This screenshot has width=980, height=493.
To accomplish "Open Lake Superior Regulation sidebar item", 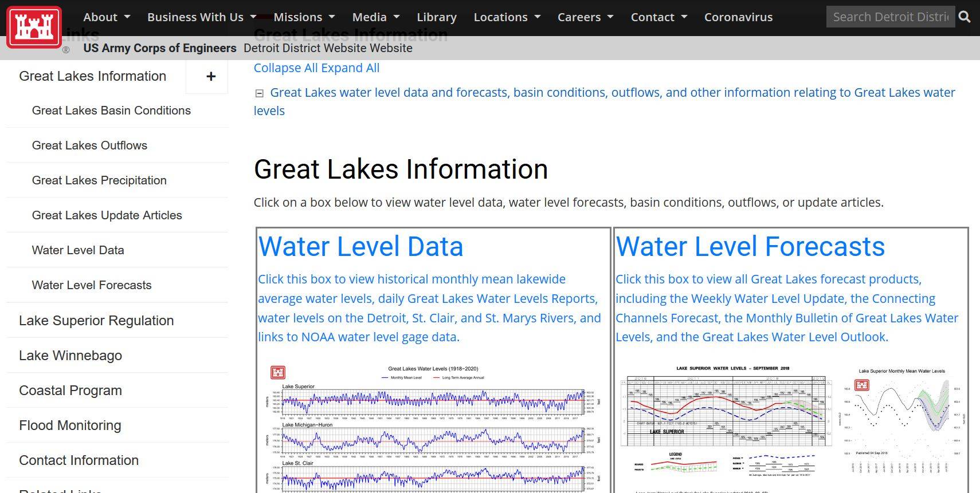I will (x=96, y=321).
